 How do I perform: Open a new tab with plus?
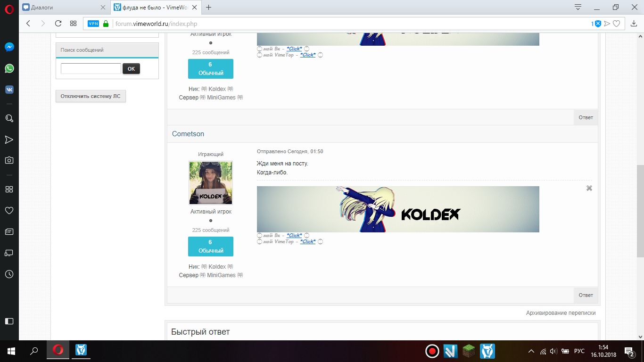(209, 8)
